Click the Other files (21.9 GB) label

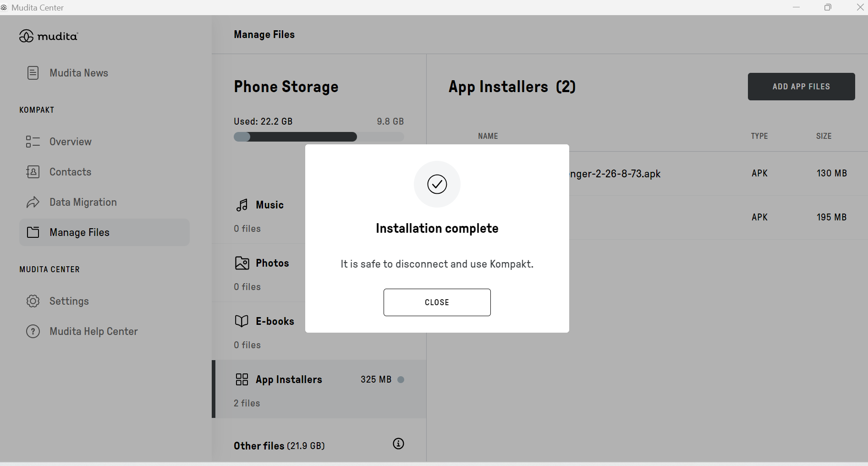[x=279, y=446]
